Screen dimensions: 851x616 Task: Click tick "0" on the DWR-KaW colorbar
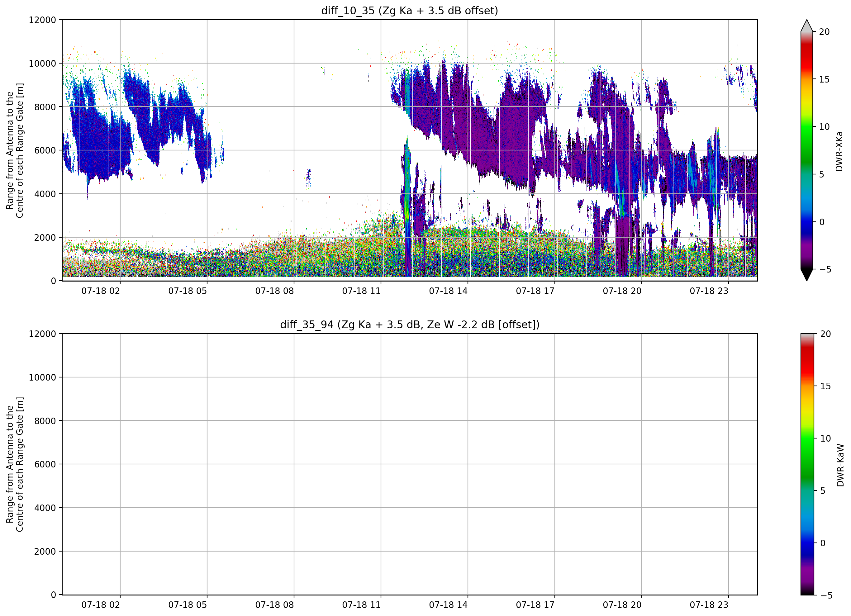[x=823, y=543]
